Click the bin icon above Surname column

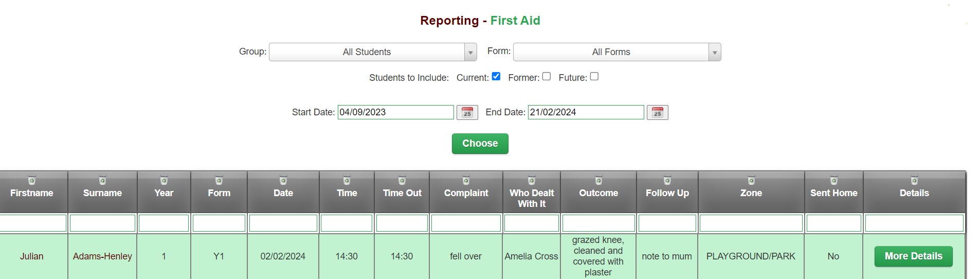102,180
